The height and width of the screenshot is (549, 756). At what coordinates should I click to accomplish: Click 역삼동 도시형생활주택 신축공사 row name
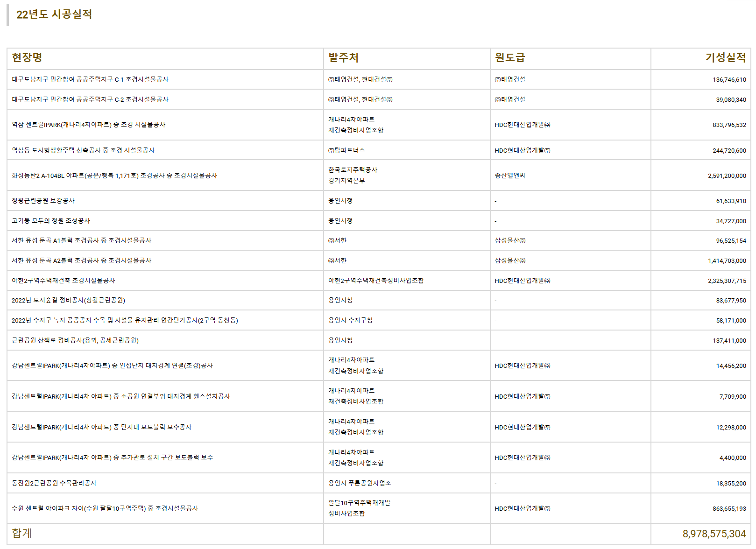point(83,150)
